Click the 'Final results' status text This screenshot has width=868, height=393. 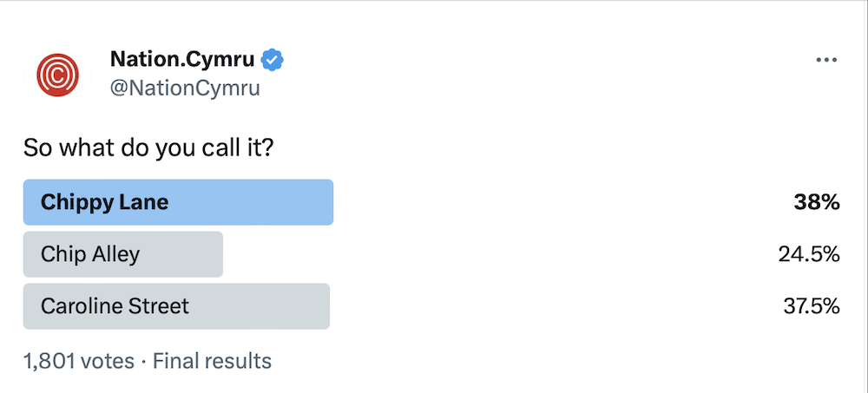click(212, 362)
